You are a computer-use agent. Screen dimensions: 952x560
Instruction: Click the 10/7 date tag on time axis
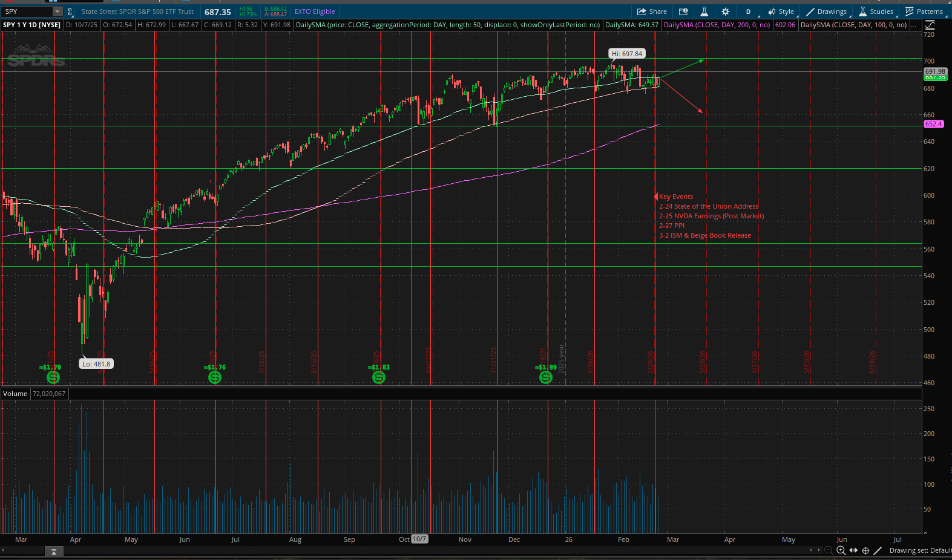point(419,539)
